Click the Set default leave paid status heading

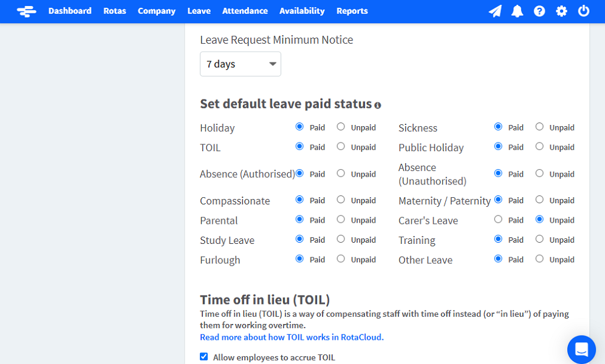[x=286, y=104]
